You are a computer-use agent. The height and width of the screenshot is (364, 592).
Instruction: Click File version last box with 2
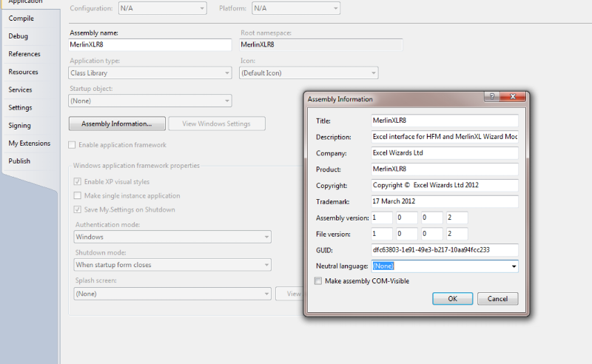[457, 234]
